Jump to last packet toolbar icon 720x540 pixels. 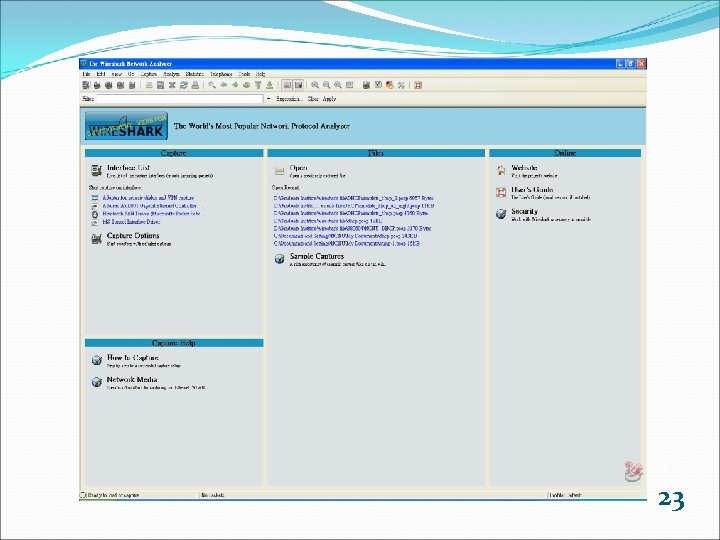pos(270,85)
